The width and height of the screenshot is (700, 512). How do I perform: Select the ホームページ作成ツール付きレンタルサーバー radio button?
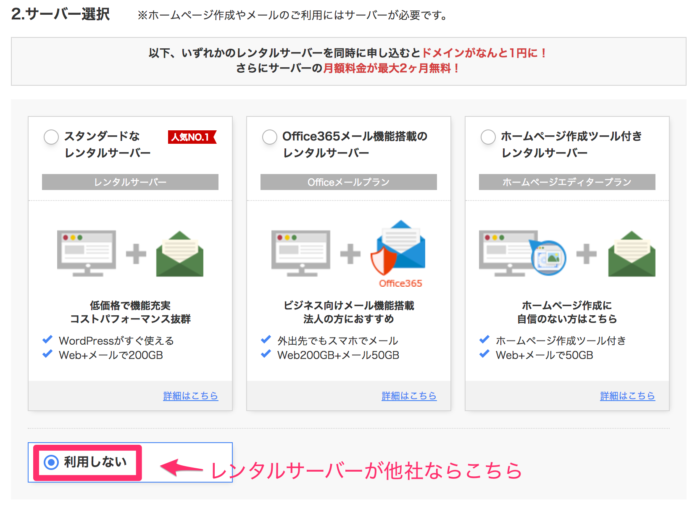488,137
